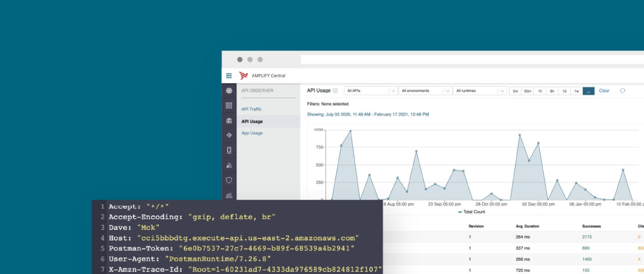Click the 155 successes value
This screenshot has height=274, width=644.
(x=586, y=270)
